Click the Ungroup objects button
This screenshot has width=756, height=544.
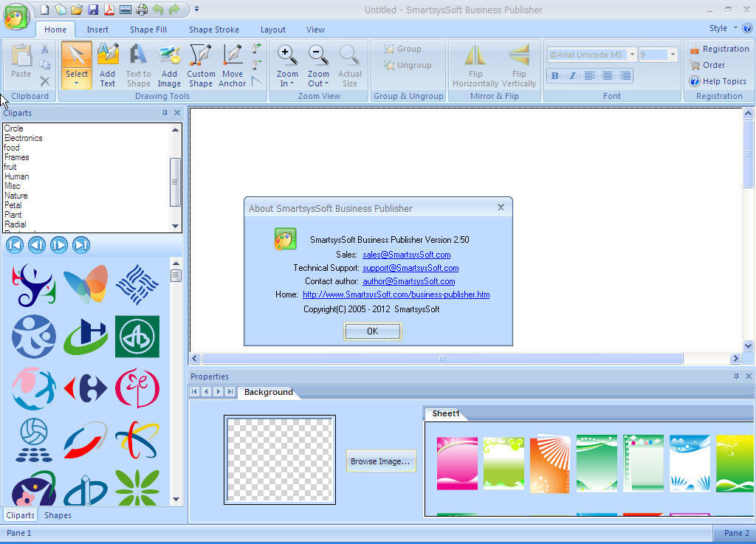point(408,65)
